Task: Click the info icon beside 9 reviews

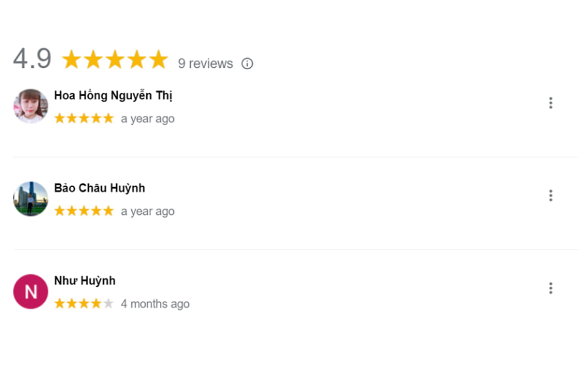Action: (247, 63)
